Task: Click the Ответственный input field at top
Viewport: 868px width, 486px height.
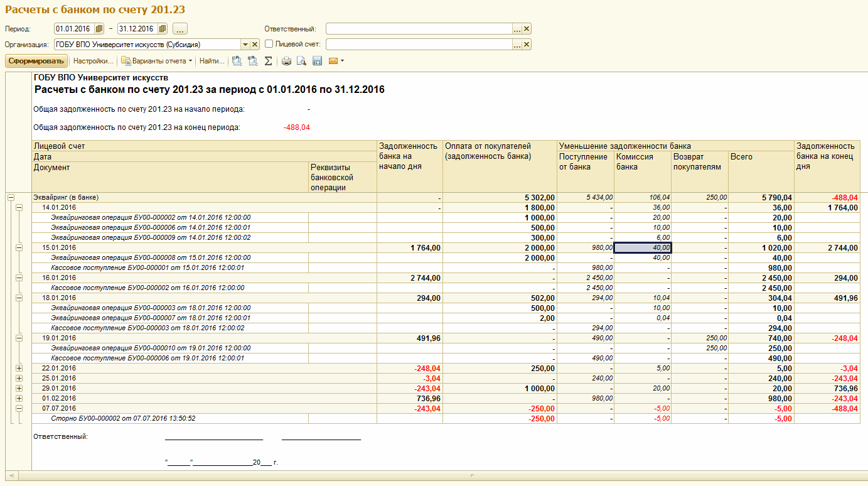Action: pos(419,29)
